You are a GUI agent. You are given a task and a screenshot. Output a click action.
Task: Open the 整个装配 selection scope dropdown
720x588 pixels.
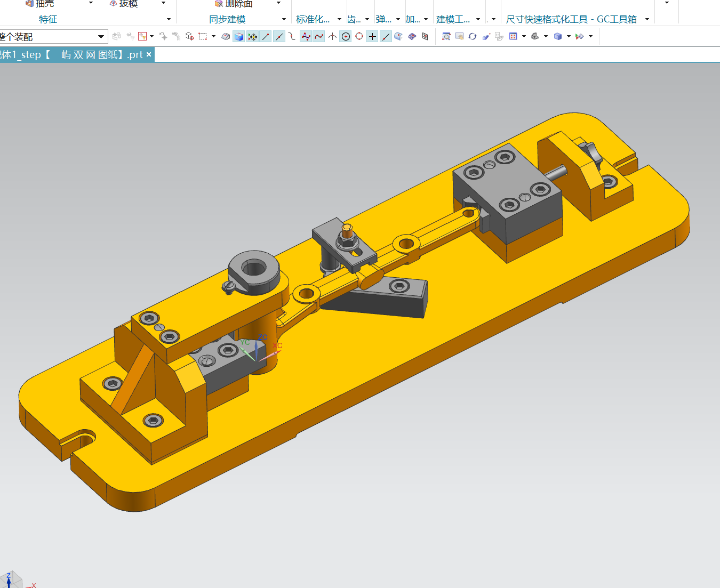tap(101, 37)
